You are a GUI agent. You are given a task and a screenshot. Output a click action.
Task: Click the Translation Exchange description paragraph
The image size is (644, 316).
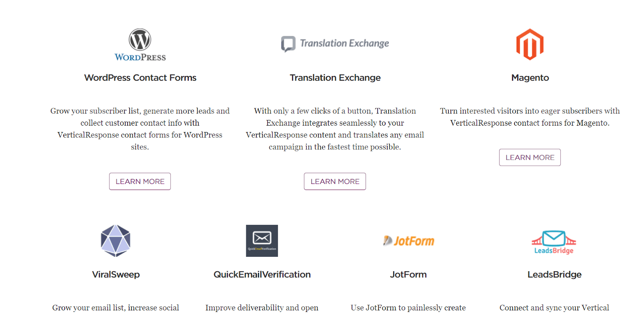[335, 129]
